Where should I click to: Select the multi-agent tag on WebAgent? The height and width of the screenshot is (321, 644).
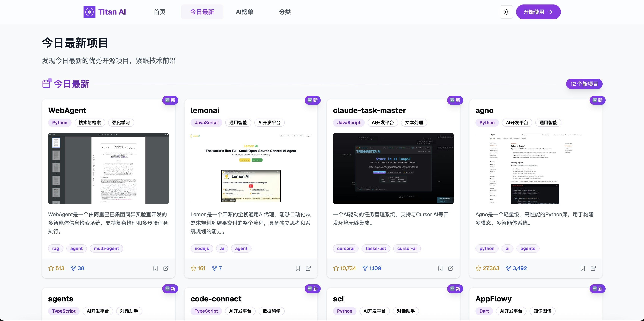coord(106,248)
